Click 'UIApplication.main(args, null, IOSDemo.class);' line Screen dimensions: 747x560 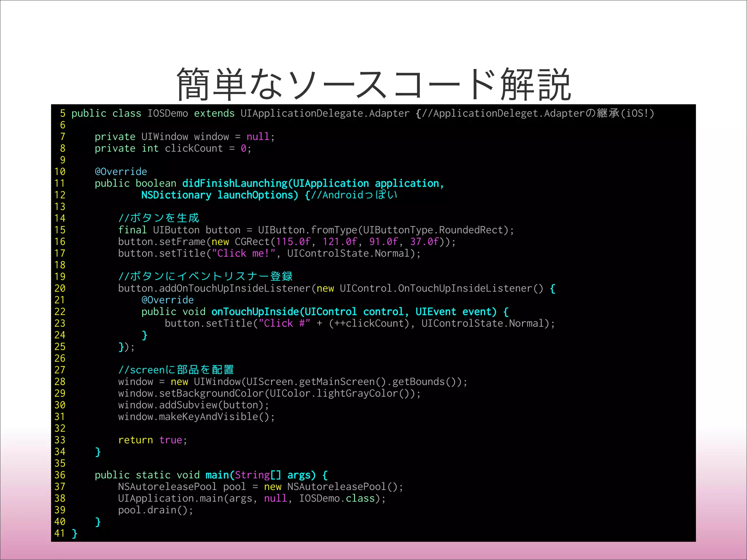click(252, 498)
